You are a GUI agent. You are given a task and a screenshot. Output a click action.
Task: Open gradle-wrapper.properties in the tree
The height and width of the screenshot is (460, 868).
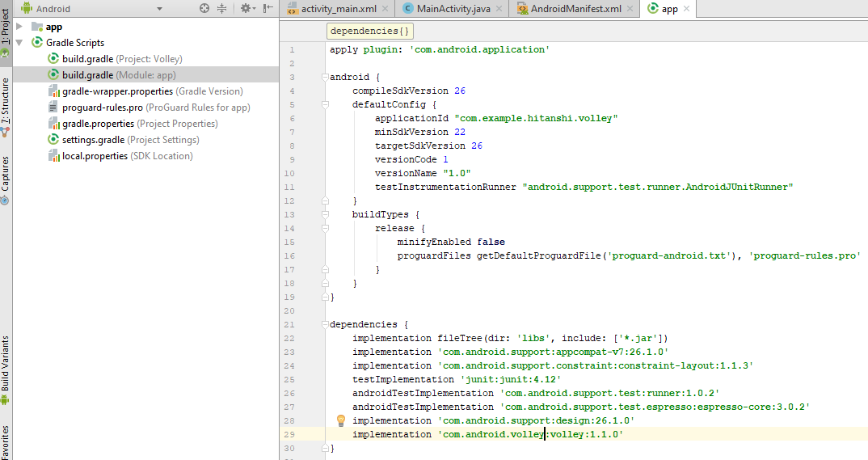(x=117, y=91)
